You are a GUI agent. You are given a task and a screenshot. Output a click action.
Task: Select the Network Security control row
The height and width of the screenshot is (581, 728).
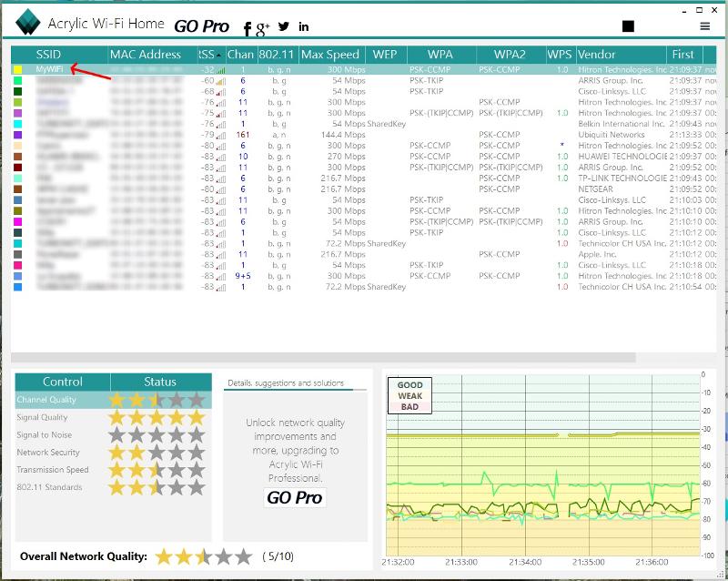pos(113,453)
